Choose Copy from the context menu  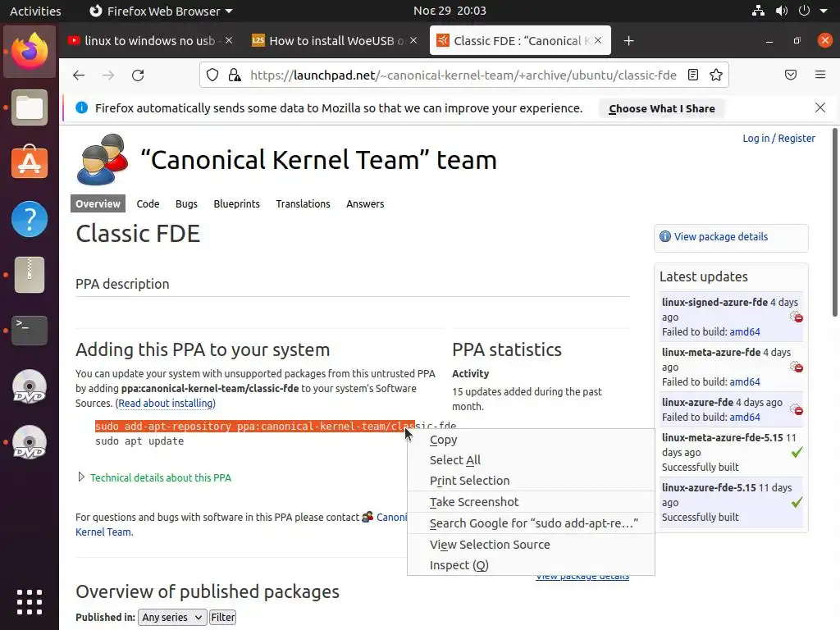444,440
